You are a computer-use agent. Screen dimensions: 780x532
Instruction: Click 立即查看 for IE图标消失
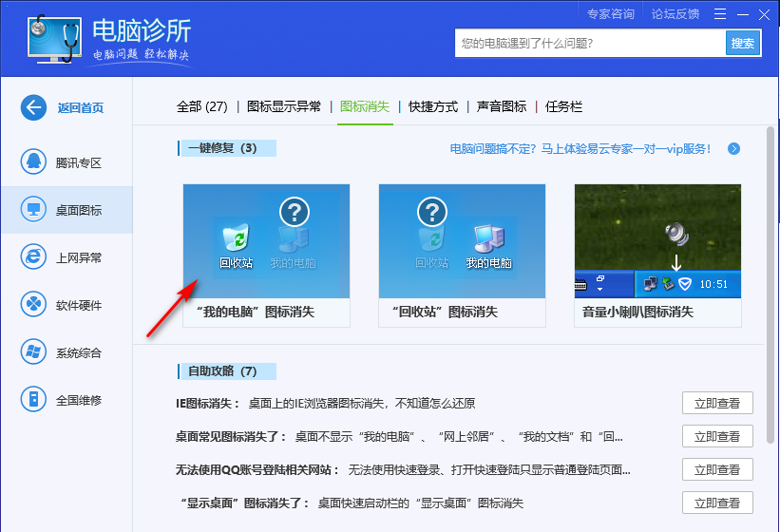(x=717, y=404)
